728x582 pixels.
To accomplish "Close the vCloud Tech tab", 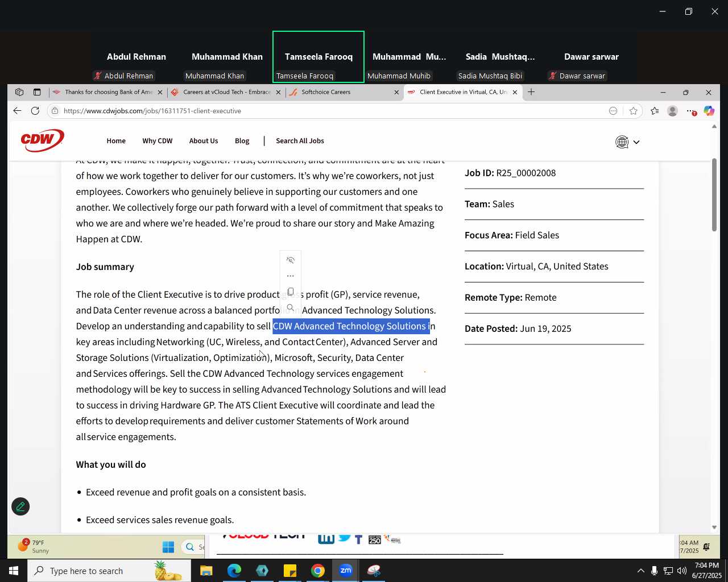I will pos(278,92).
